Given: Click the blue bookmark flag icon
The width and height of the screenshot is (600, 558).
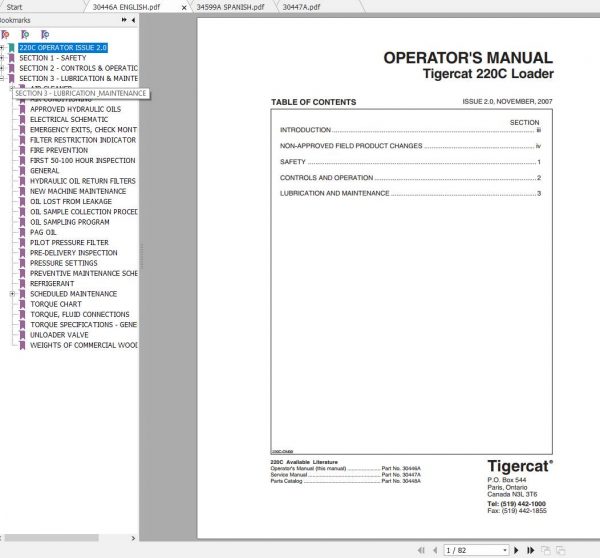Looking at the screenshot, I should [45, 35].
